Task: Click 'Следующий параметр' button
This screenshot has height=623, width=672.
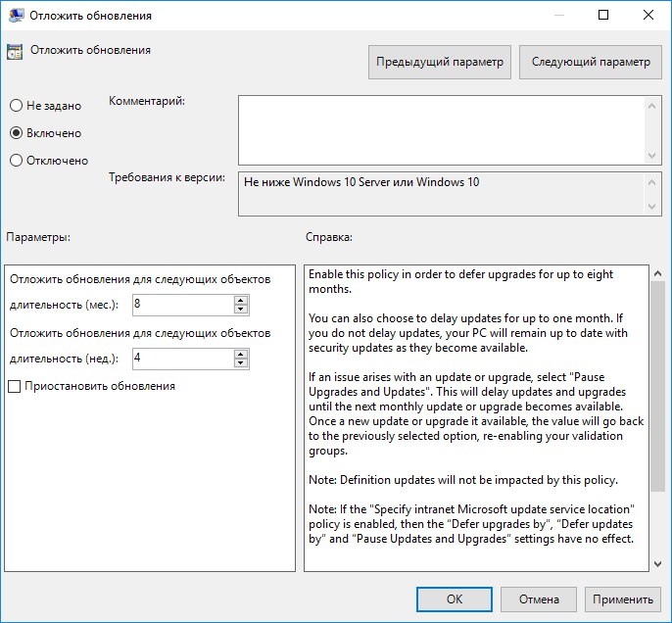Action: pos(591,62)
